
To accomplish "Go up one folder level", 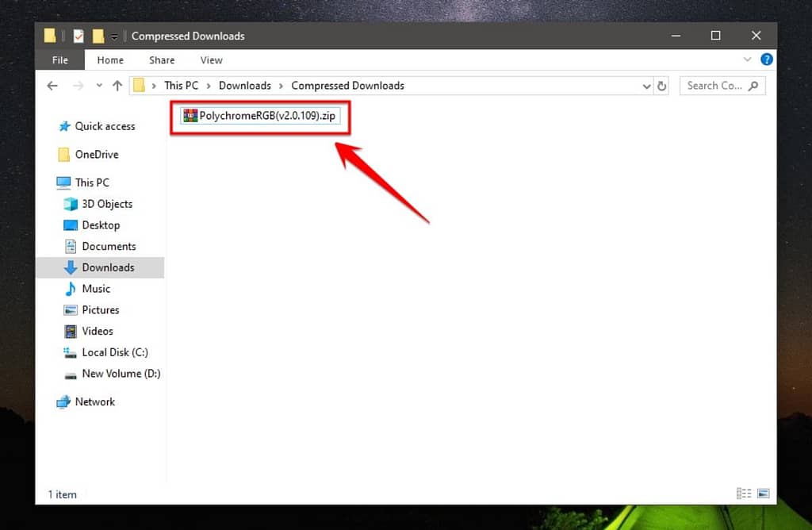I will (117, 86).
